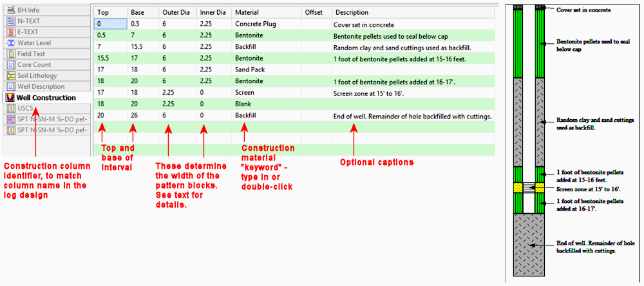The image size is (644, 286).
Task: Click the Water Level tab icon
Action: pyautogui.click(x=12, y=43)
